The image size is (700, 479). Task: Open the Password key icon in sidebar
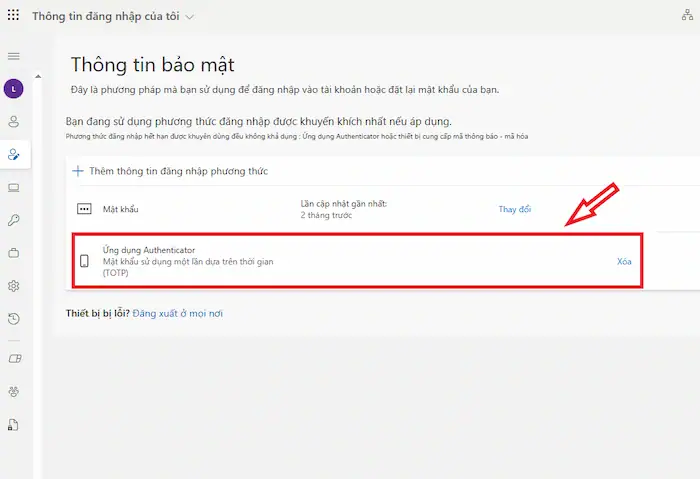pos(14,220)
